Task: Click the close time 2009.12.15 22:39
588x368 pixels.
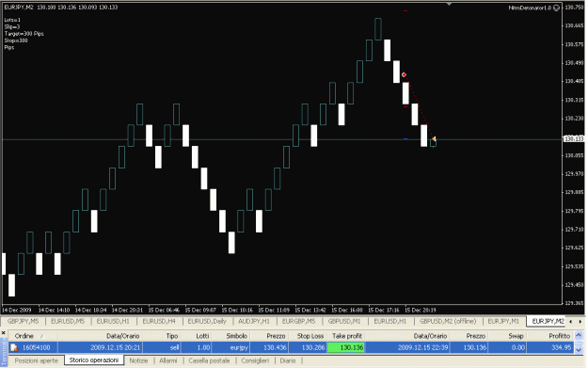Action: [x=422, y=347]
